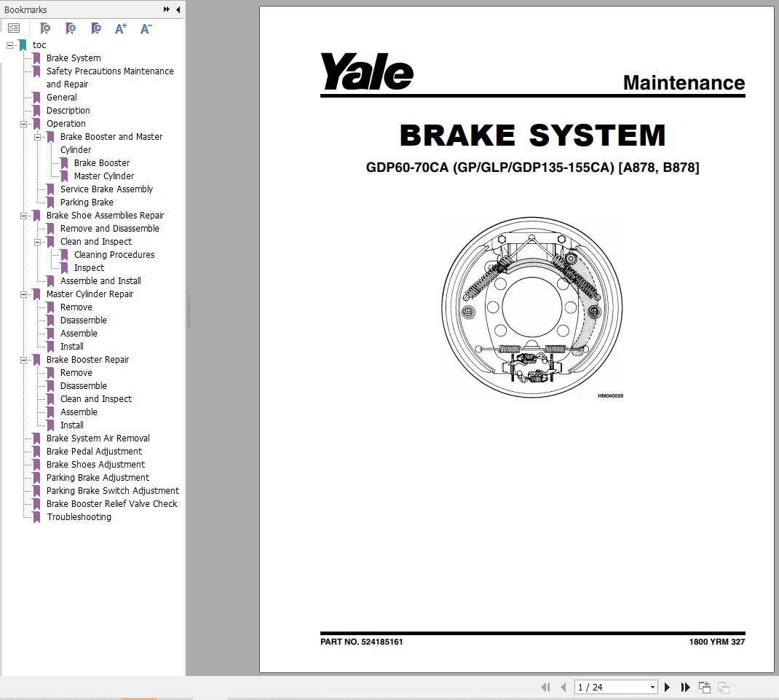Open the Service Brake Assembly bookmark
The image size is (779, 700).
[x=106, y=189]
